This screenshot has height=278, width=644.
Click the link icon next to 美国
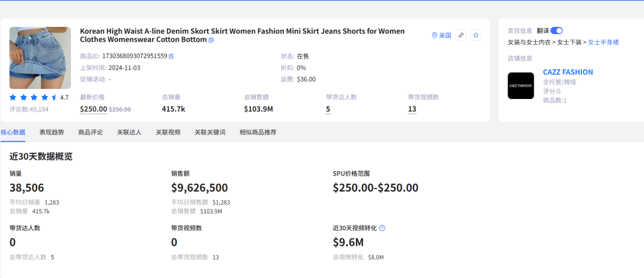click(x=461, y=35)
